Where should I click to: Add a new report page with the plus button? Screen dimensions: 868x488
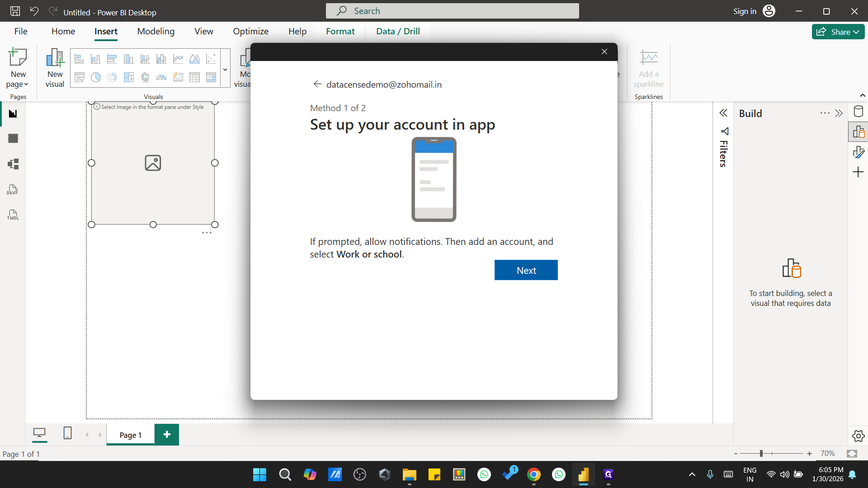pyautogui.click(x=166, y=434)
